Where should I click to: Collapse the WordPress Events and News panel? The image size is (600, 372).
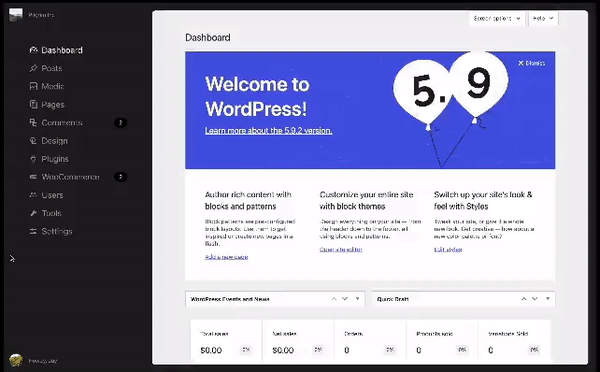point(357,299)
